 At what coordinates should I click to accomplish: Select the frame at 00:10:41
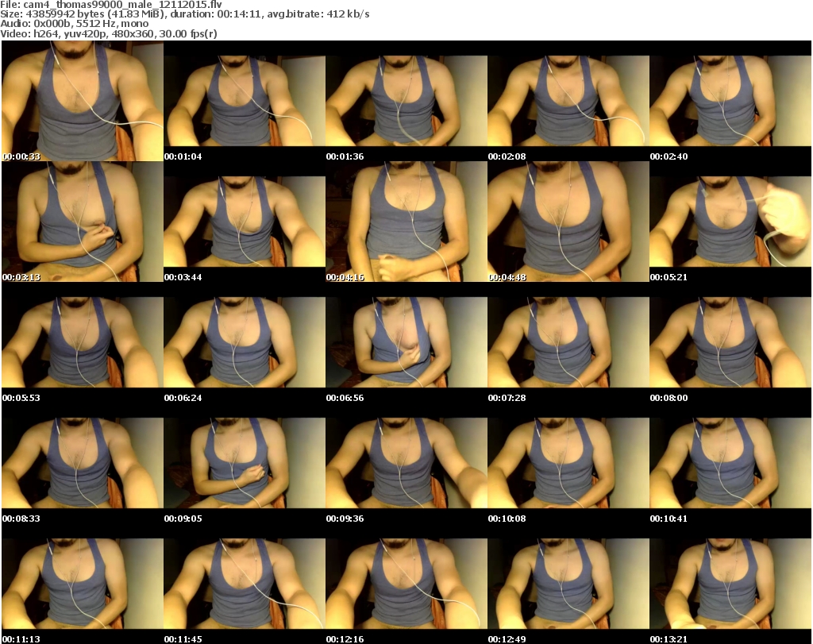[730, 464]
